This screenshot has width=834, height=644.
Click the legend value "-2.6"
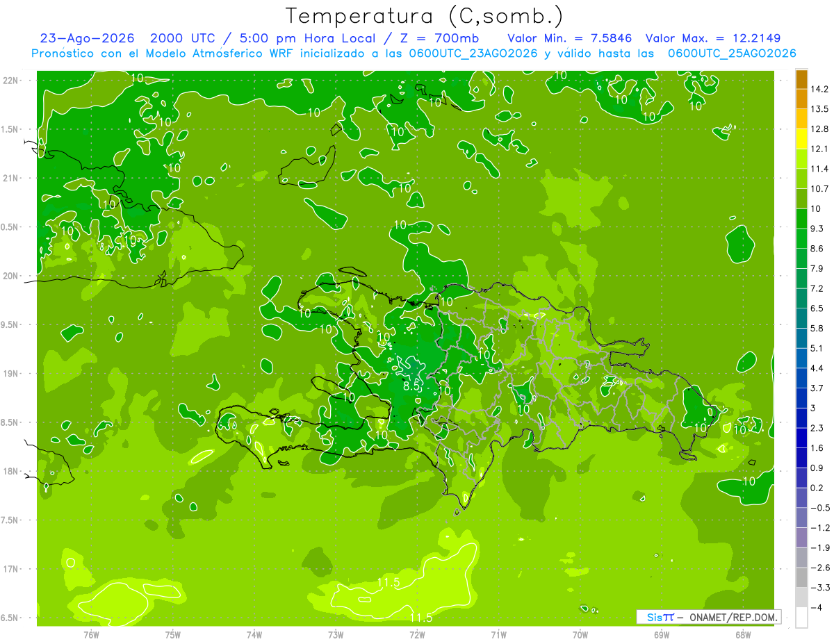[821, 568]
